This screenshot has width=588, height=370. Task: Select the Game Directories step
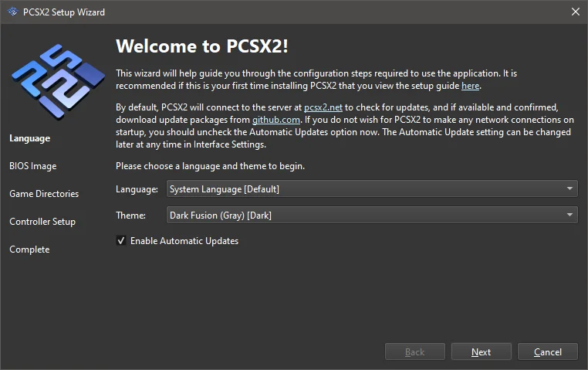44,194
